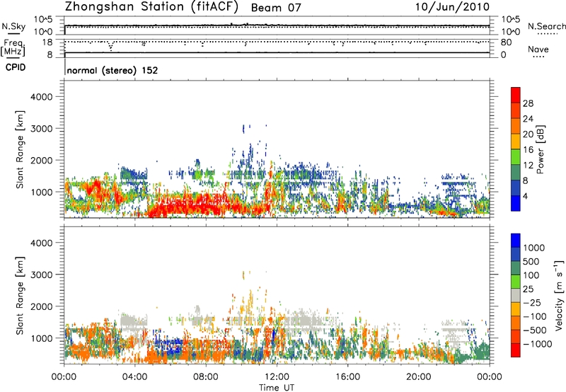The width and height of the screenshot is (566, 392).
Task: Click the '4' Power colorbar tick
Action: click(525, 196)
